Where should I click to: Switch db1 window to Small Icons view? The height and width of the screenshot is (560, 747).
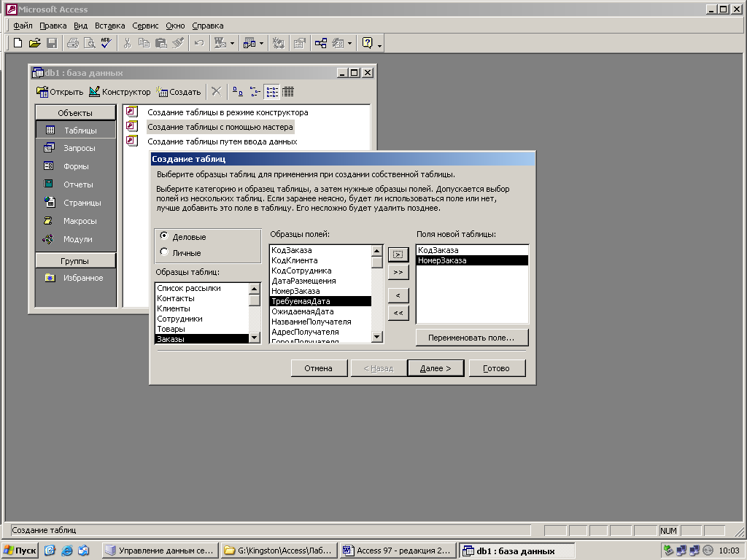click(255, 91)
